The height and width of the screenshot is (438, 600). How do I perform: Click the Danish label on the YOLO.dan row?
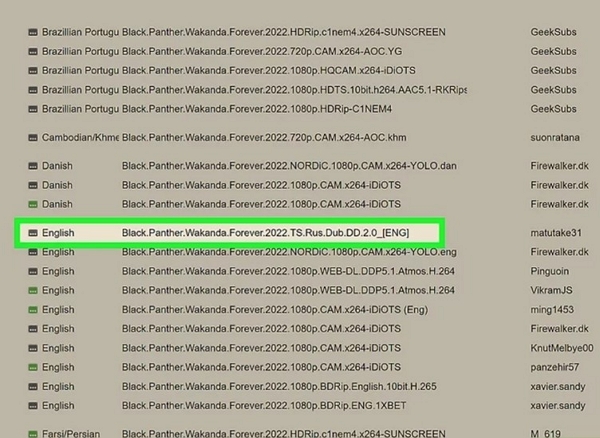[x=57, y=166]
